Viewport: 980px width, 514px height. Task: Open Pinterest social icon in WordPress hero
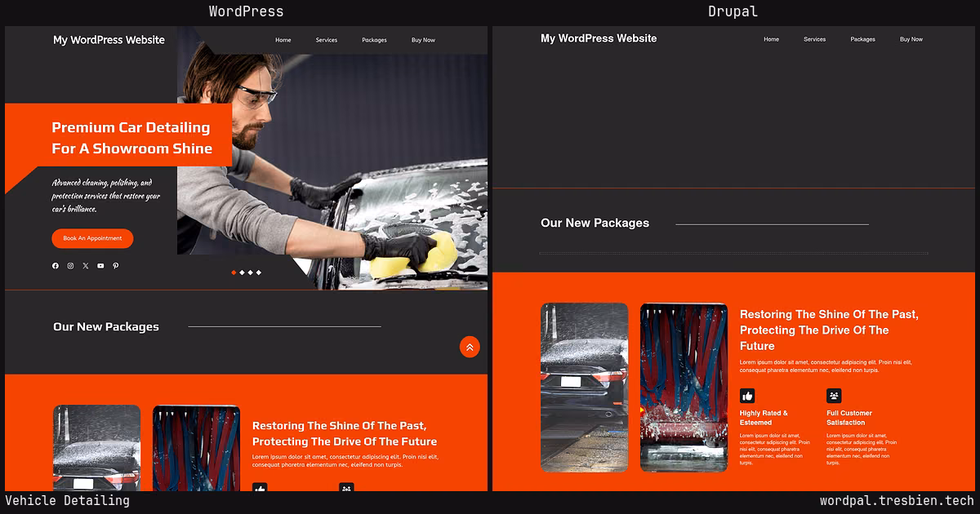[115, 266]
